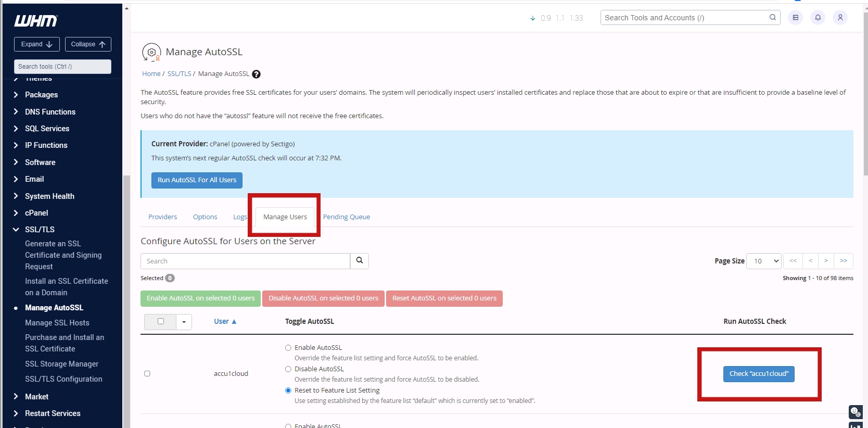Click the help question mark icon
Screen dimensions: 868x428
pos(256,74)
